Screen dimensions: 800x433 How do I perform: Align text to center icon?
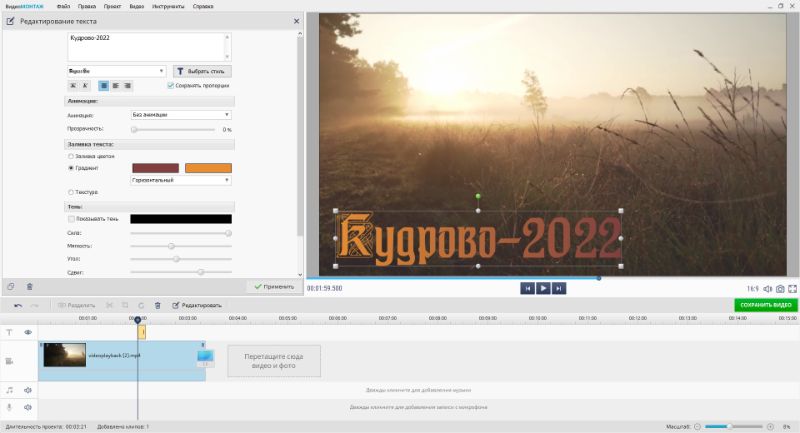[116, 86]
